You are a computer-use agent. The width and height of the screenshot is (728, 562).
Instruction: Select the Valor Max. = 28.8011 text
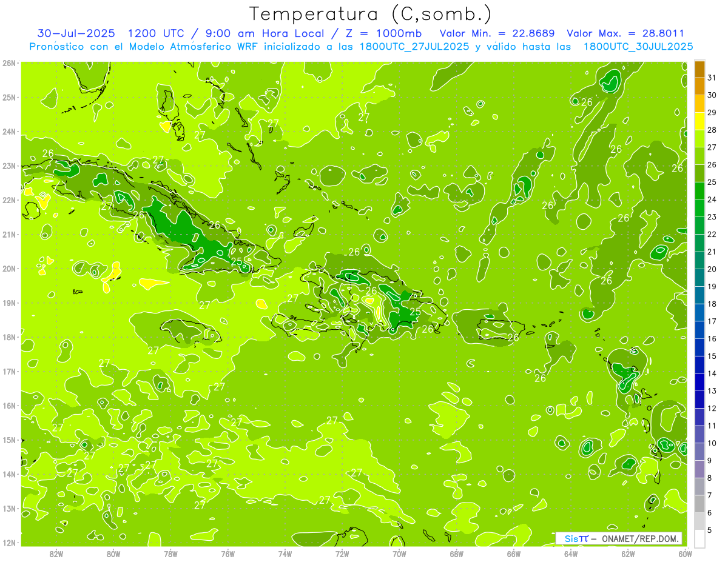(x=625, y=33)
